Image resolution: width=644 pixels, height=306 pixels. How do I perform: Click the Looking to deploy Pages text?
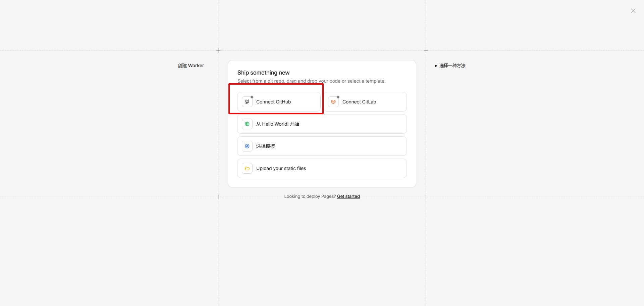[x=310, y=196]
